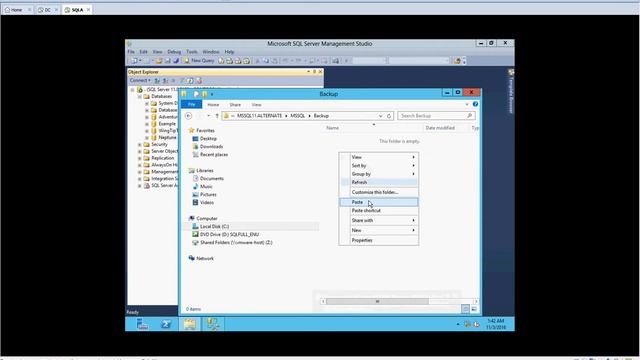Open Server Manager from taskbar
640x360 pixels.
[x=142, y=324]
